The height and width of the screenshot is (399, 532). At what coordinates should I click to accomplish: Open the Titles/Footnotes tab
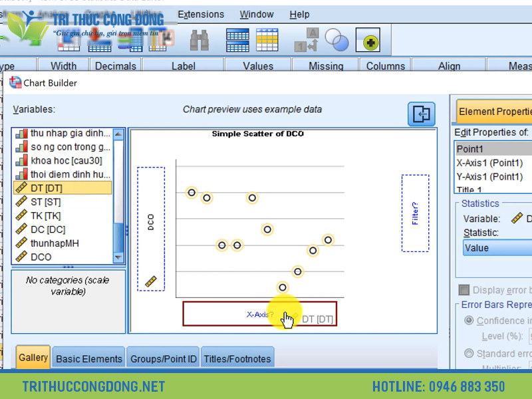pyautogui.click(x=237, y=358)
